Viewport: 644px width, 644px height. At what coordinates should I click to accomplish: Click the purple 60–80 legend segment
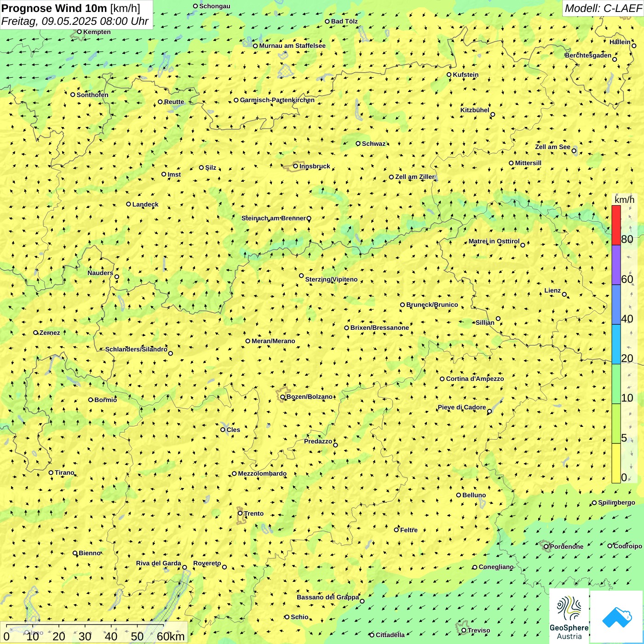click(616, 265)
